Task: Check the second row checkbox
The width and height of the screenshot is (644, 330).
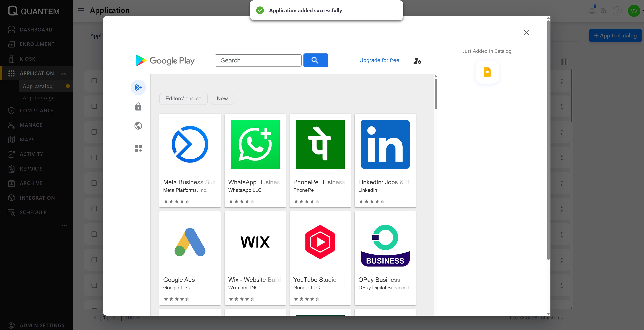Action: (94, 106)
